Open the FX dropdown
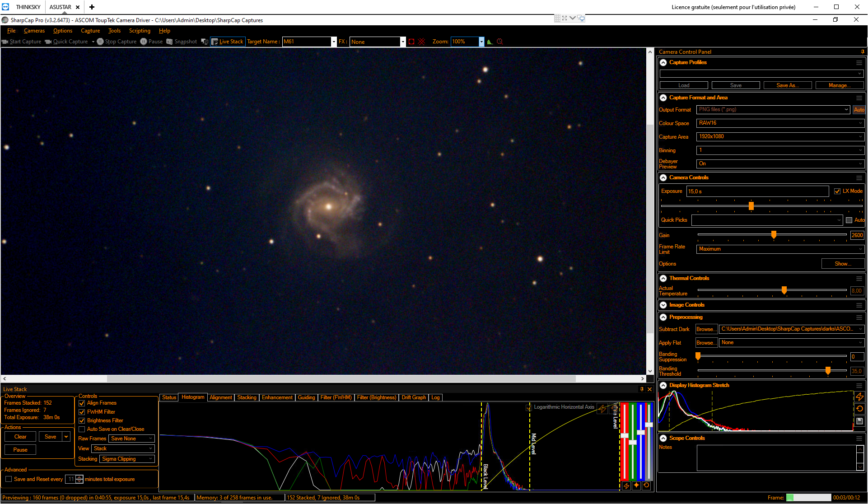This screenshot has width=868, height=504. [402, 42]
